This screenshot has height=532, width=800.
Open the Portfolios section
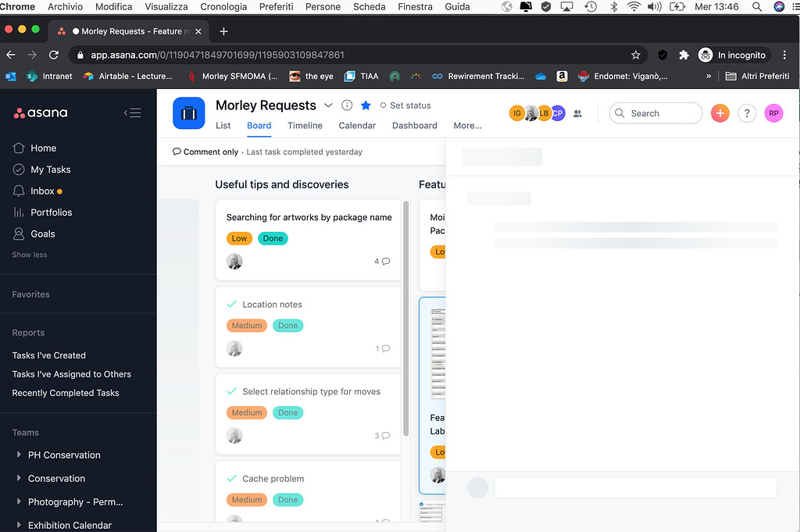pos(52,212)
